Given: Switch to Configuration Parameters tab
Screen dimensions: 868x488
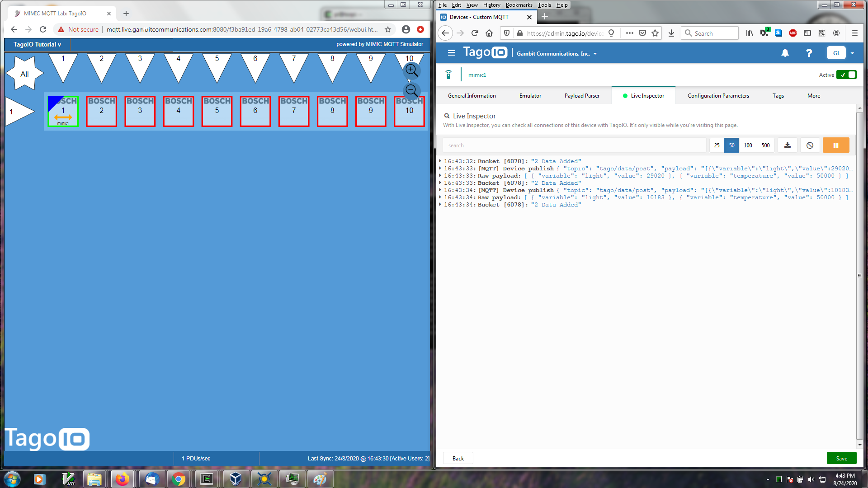Looking at the screenshot, I should [x=718, y=96].
